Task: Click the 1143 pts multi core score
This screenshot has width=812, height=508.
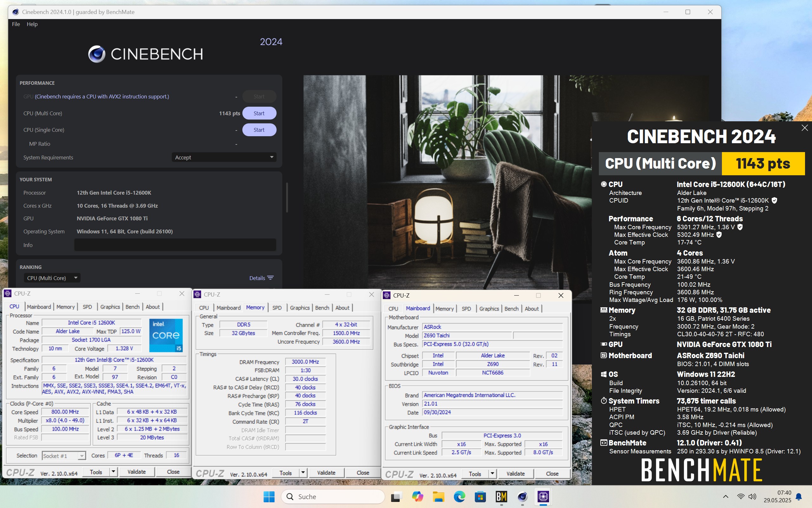Action: (x=230, y=113)
